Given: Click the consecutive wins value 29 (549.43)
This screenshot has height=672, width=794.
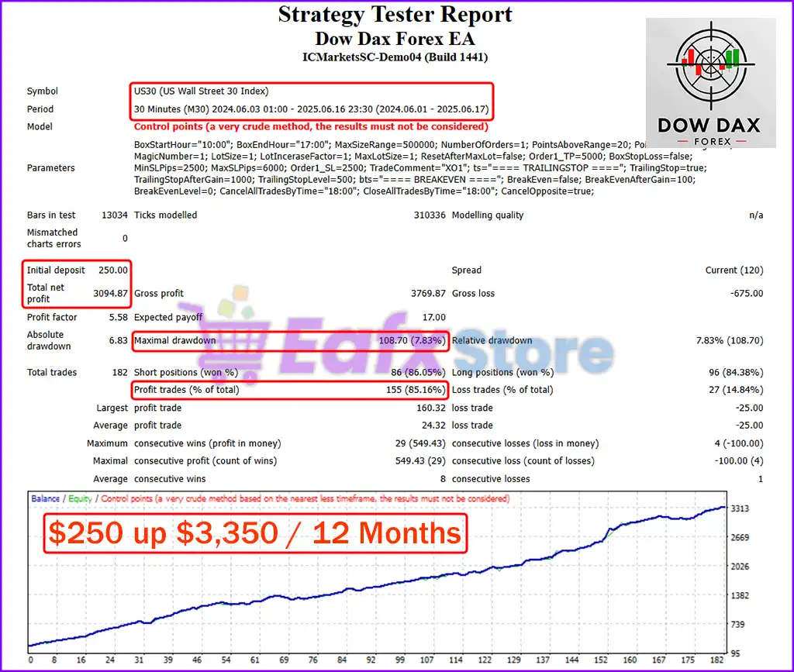Looking at the screenshot, I should click(x=420, y=443).
